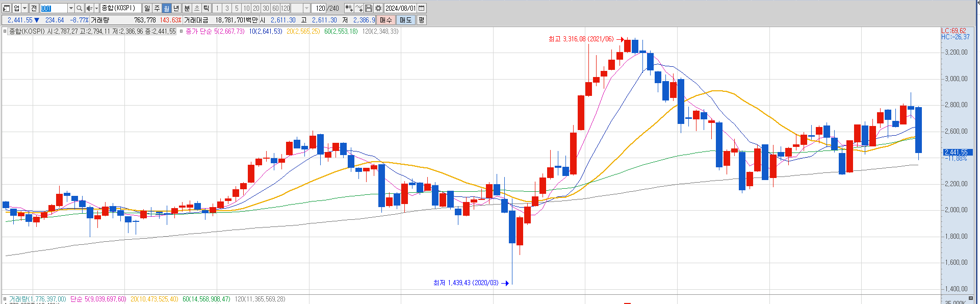Click the 143.63% volume ratio value
The height and width of the screenshot is (304, 980).
170,20
